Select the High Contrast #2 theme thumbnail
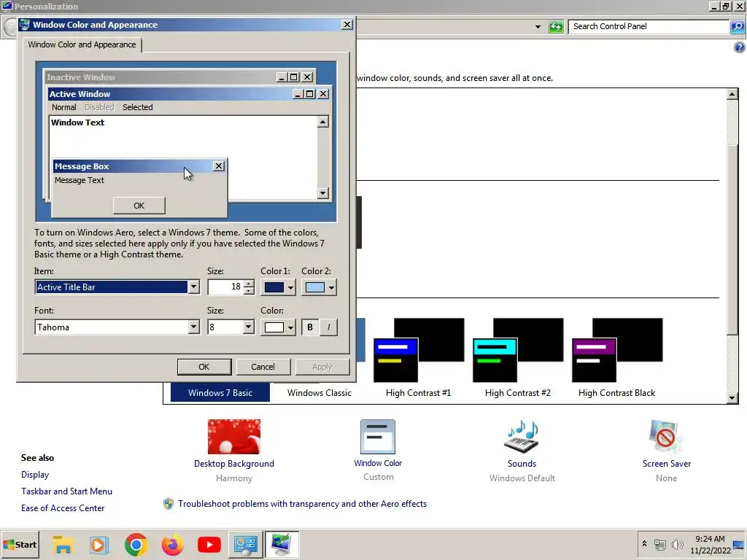Screen dimensions: 747x560 (x=518, y=350)
